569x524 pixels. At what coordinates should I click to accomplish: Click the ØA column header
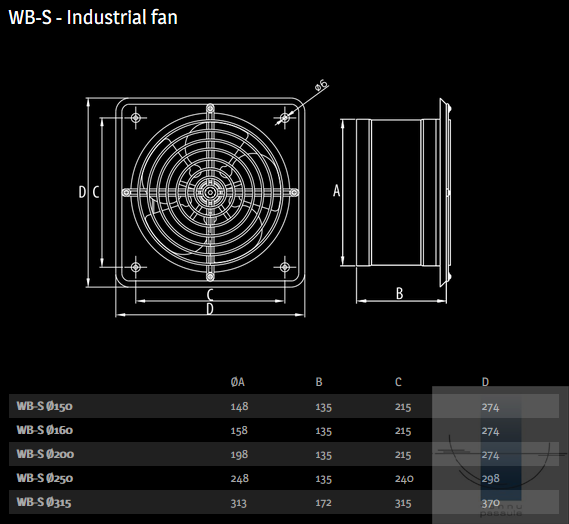238,382
